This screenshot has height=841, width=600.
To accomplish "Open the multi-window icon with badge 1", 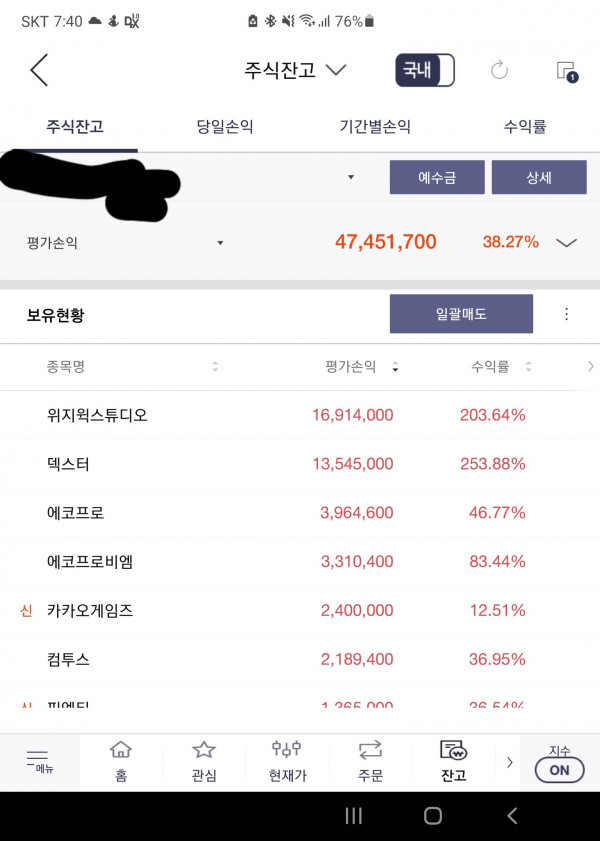I will point(567,71).
